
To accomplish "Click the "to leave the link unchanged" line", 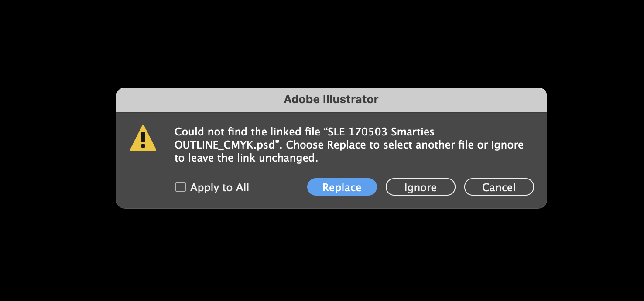I will [246, 158].
